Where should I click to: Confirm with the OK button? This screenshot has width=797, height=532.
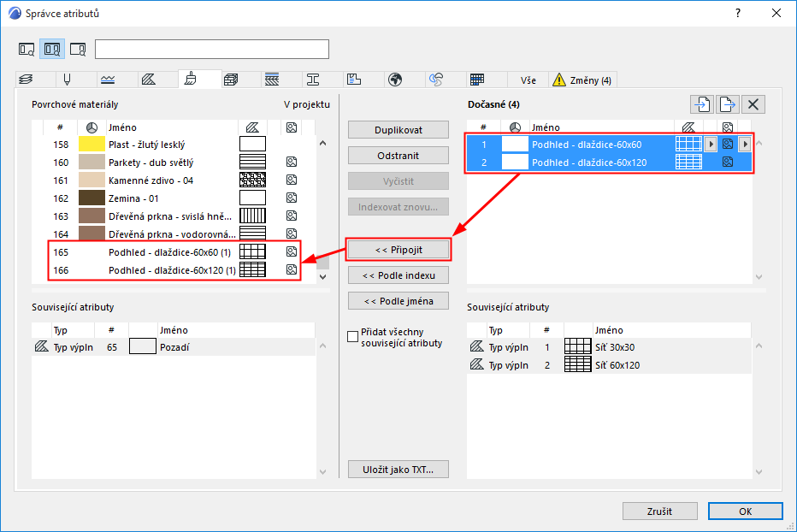coord(745,511)
